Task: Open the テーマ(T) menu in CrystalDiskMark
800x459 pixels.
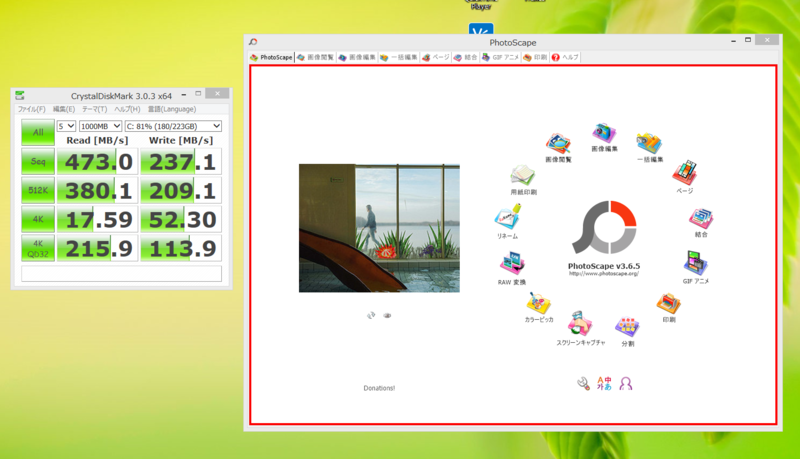Action: coord(94,109)
